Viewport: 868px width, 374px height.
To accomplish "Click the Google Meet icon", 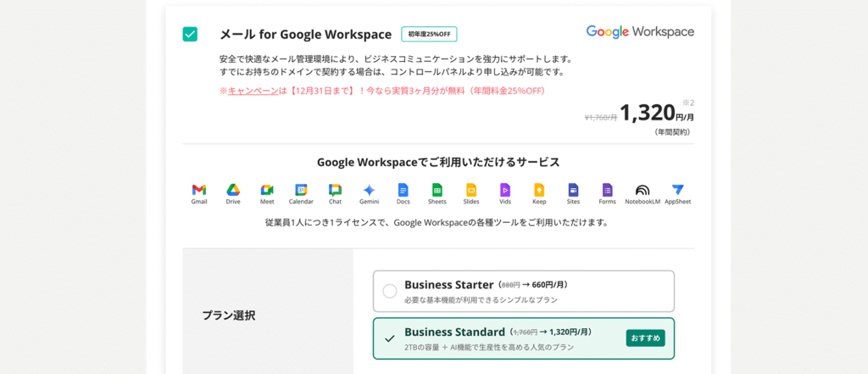I will (x=267, y=190).
